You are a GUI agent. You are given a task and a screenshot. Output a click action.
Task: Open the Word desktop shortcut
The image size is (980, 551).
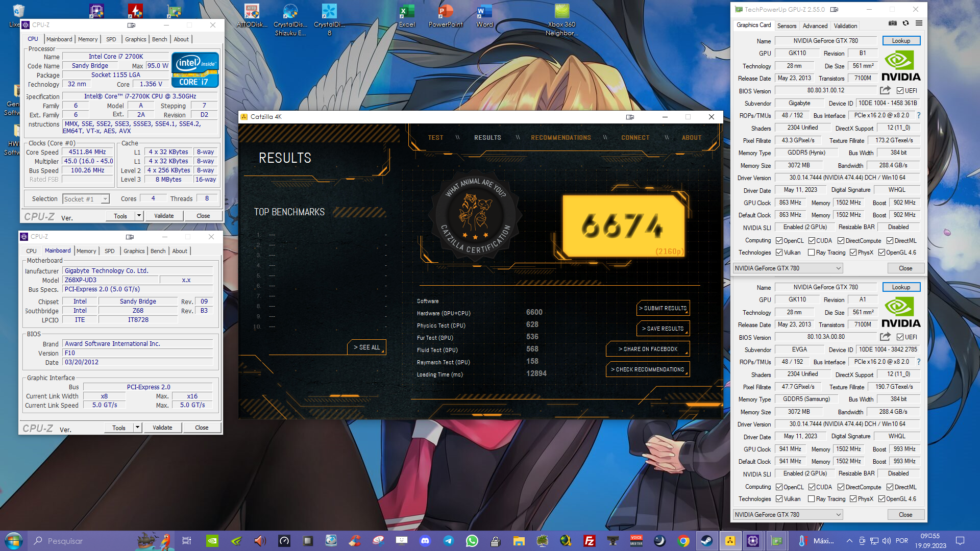[x=484, y=16]
